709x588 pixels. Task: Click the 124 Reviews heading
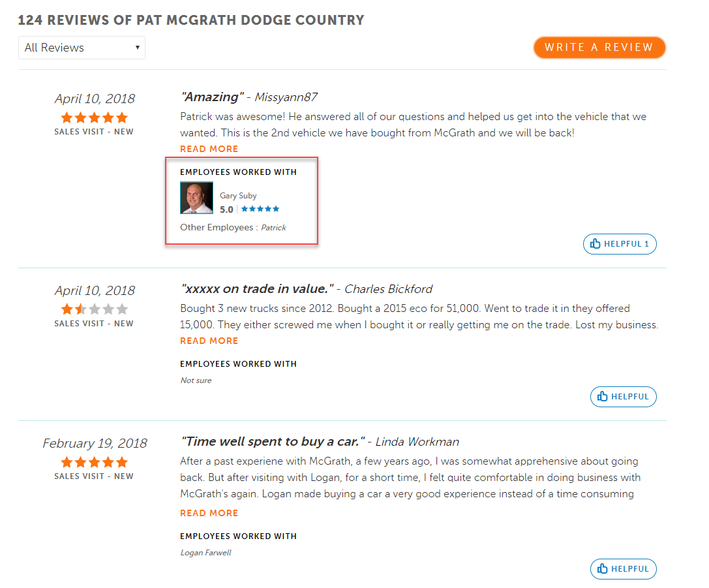coord(190,20)
